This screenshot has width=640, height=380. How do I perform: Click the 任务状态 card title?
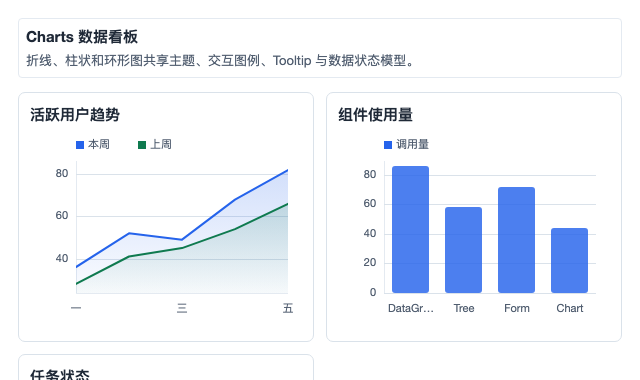[x=60, y=375]
